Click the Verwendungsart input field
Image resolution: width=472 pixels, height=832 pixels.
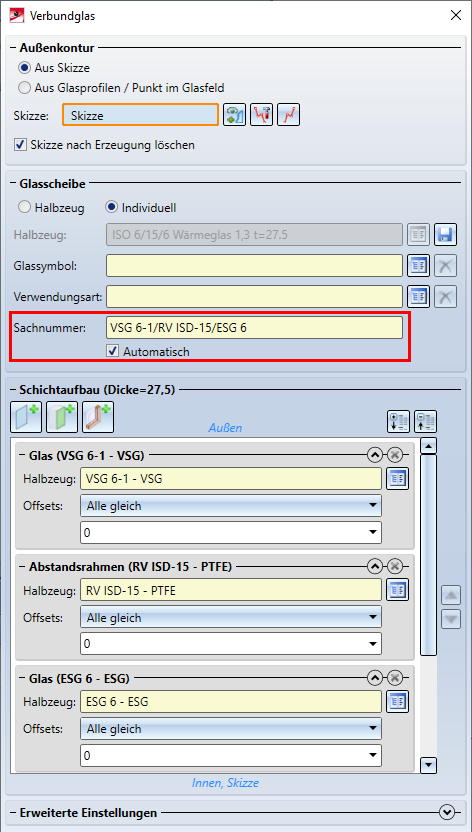pos(254,297)
